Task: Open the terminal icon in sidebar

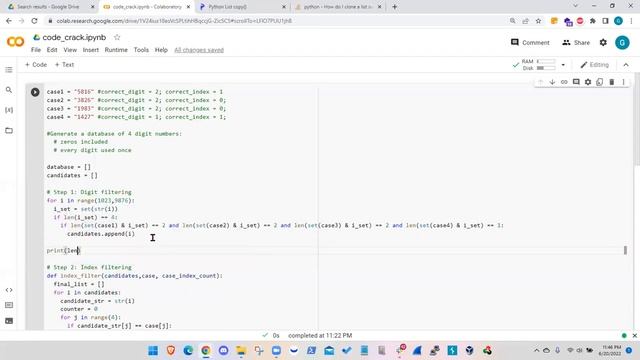Action: 9,321
